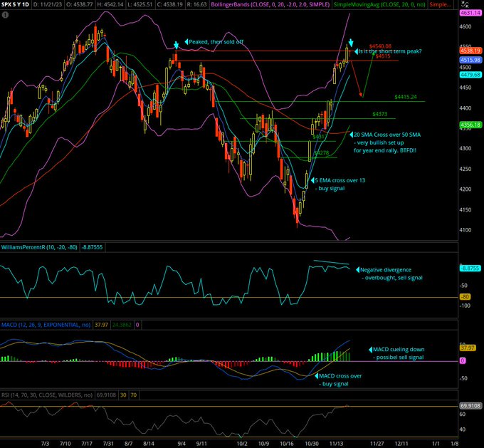The width and height of the screenshot is (484, 448).
Task: Click the magenta 4631.14 price bubble
Action: [470, 13]
